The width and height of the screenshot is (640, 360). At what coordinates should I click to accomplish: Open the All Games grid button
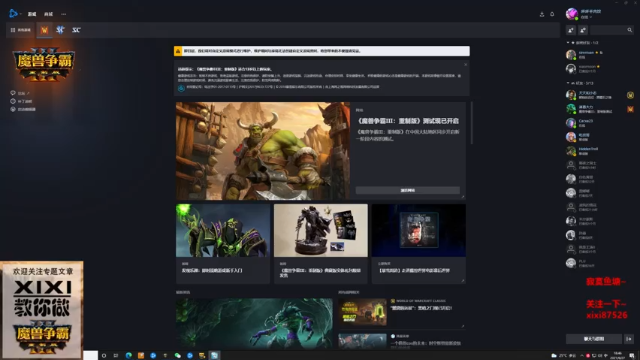tap(20, 30)
